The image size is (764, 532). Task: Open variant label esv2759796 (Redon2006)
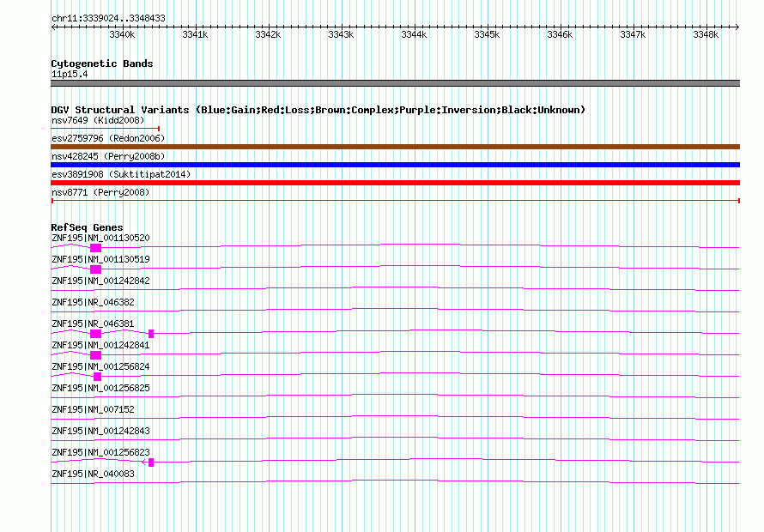pyautogui.click(x=108, y=138)
